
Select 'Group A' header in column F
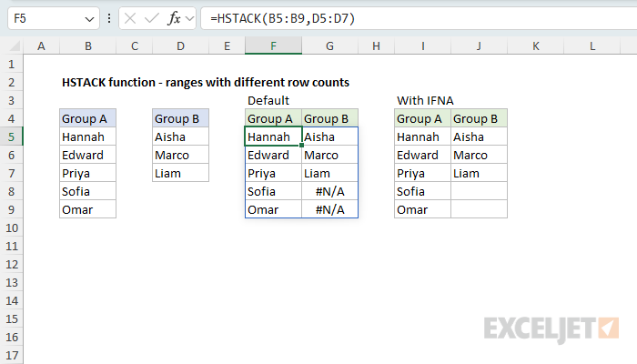pyautogui.click(x=273, y=118)
